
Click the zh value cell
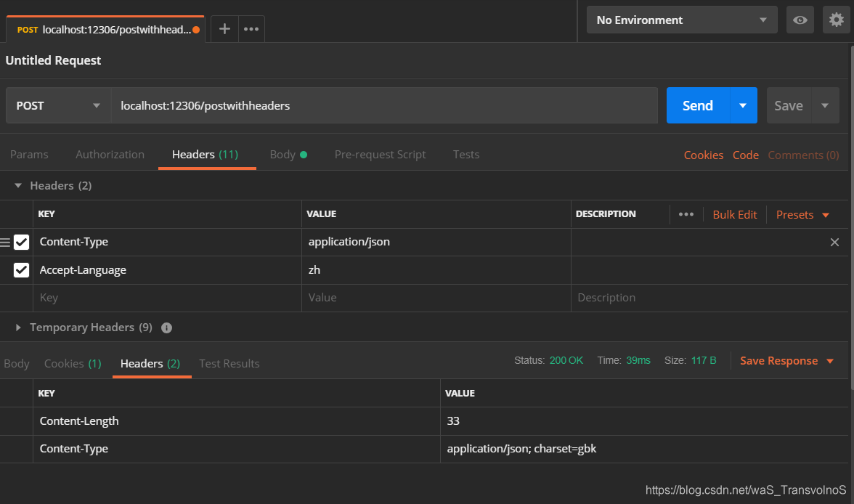tap(436, 270)
